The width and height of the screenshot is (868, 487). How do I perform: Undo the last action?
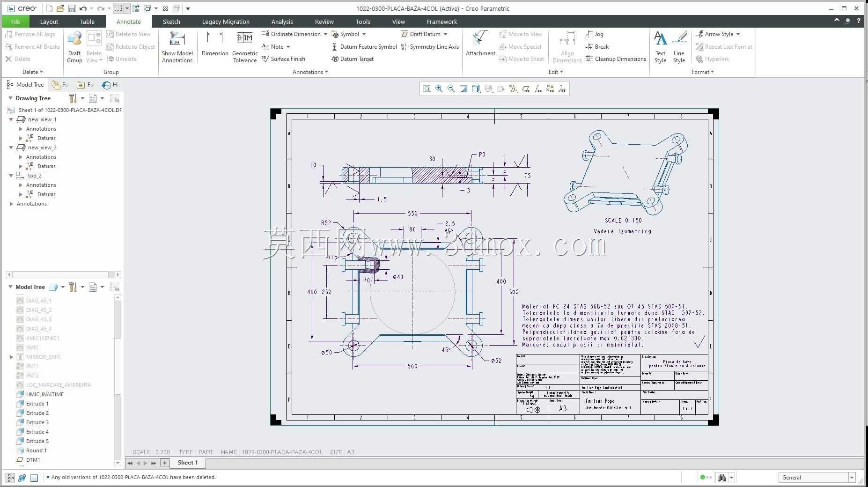[83, 8]
